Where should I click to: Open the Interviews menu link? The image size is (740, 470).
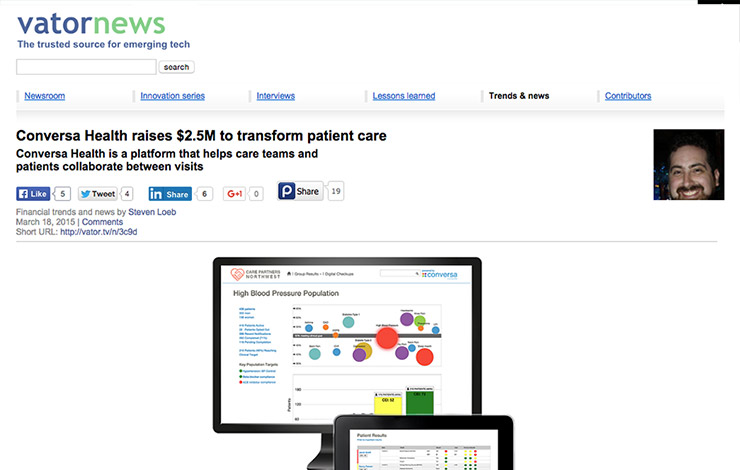click(x=276, y=96)
